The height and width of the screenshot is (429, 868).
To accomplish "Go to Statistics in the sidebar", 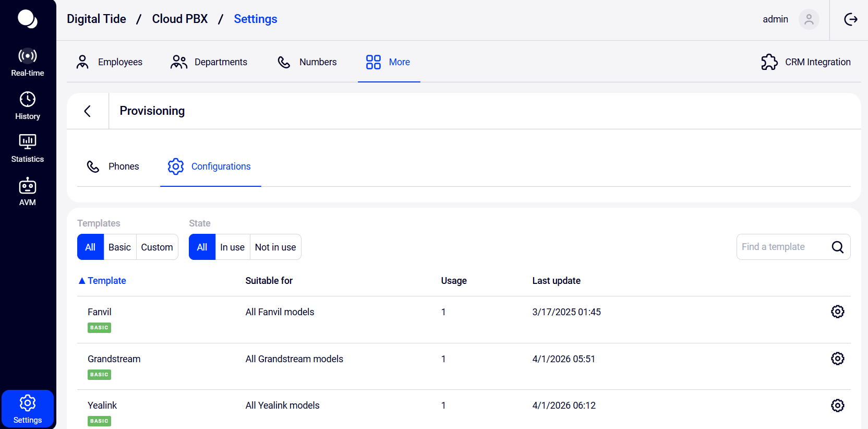I will (x=28, y=149).
